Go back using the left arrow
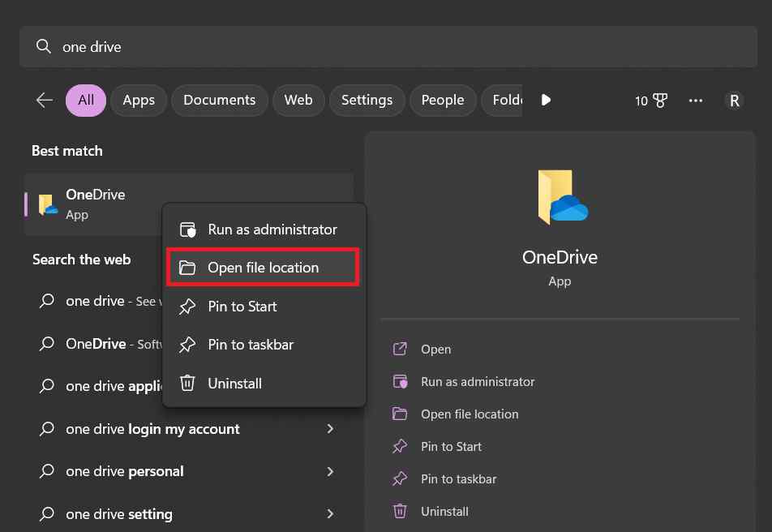The width and height of the screenshot is (772, 532). (45, 100)
